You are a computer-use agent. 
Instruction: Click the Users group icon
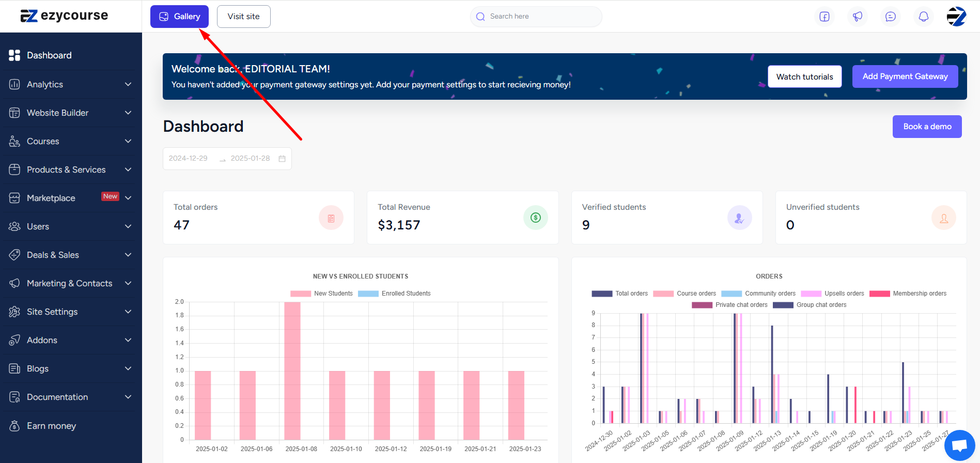(14, 226)
